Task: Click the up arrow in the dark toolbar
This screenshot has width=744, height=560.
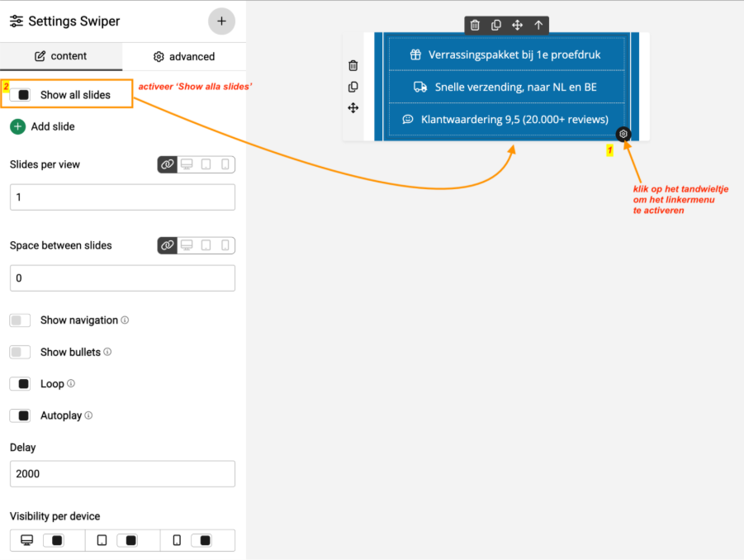Action: tap(538, 26)
